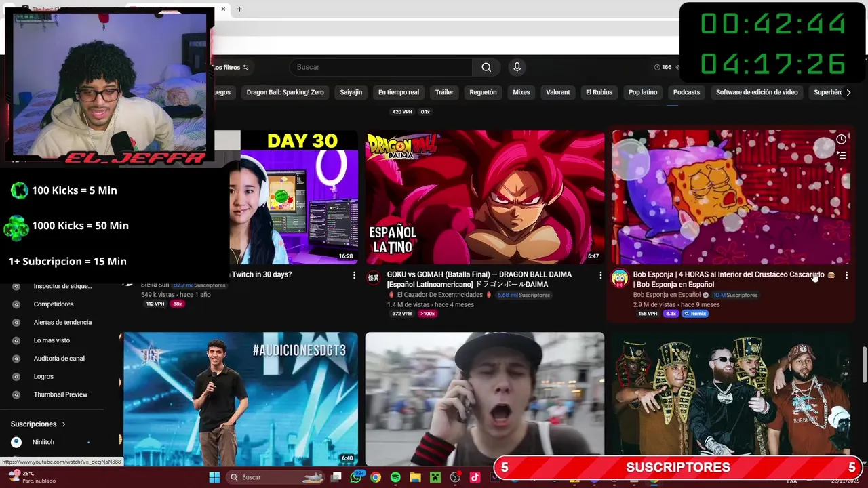
Task: Open Task View on the taskbar
Action: pyautogui.click(x=336, y=477)
